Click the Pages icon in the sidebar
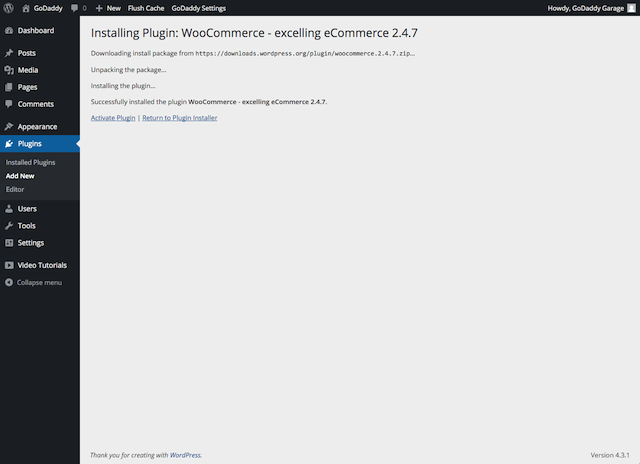The height and width of the screenshot is (464, 640). coord(9,87)
